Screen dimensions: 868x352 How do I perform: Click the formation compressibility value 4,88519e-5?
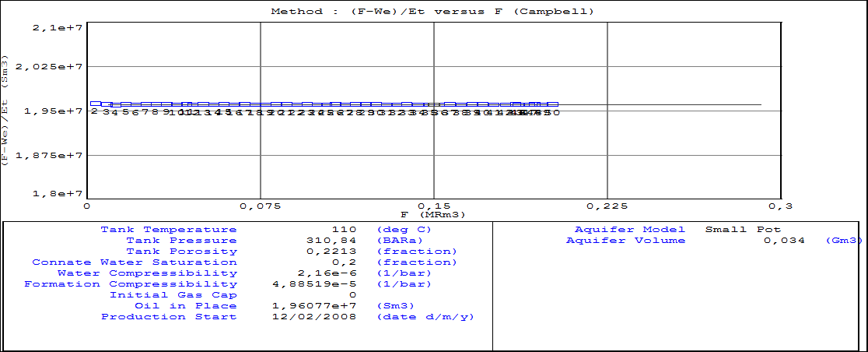(x=315, y=283)
